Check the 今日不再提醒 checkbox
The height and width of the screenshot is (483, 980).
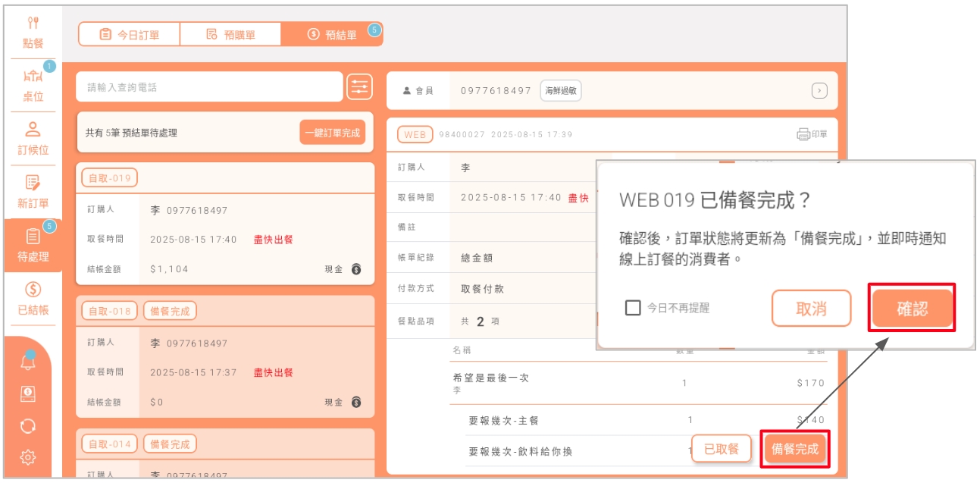633,308
